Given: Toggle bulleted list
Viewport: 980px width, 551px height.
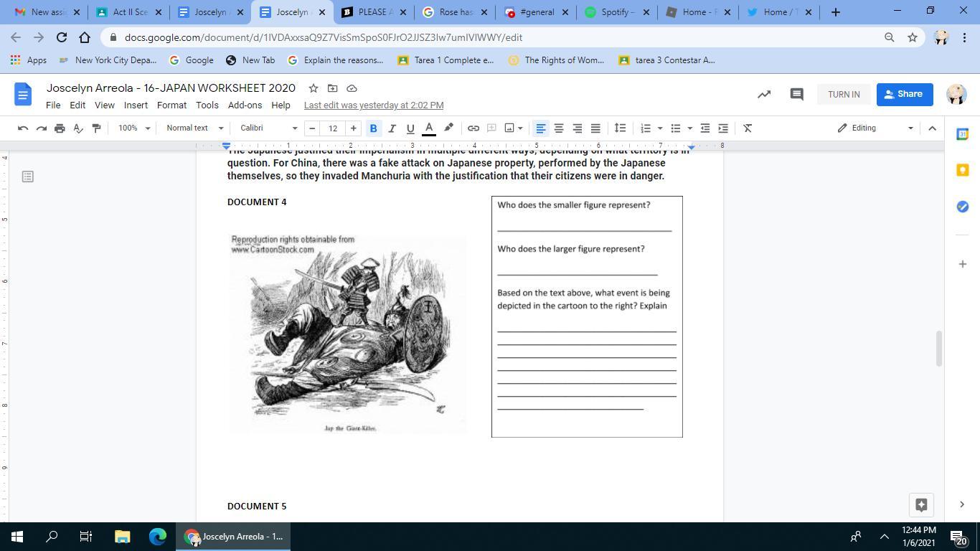Looking at the screenshot, I should click(x=675, y=128).
